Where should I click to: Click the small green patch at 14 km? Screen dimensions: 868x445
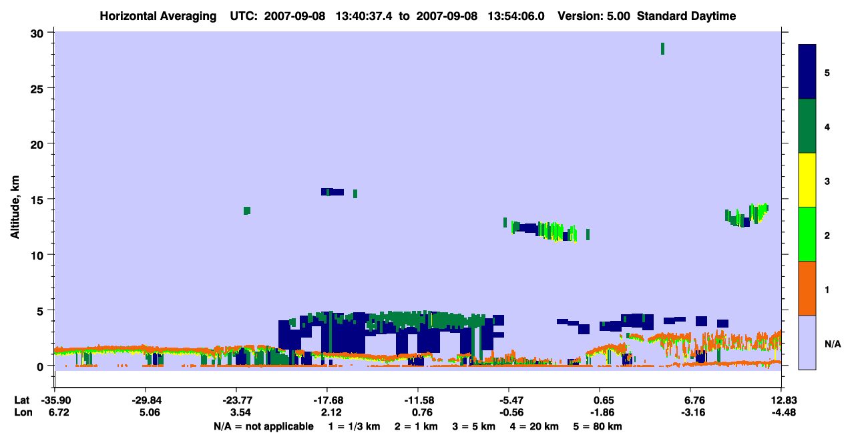pyautogui.click(x=247, y=211)
